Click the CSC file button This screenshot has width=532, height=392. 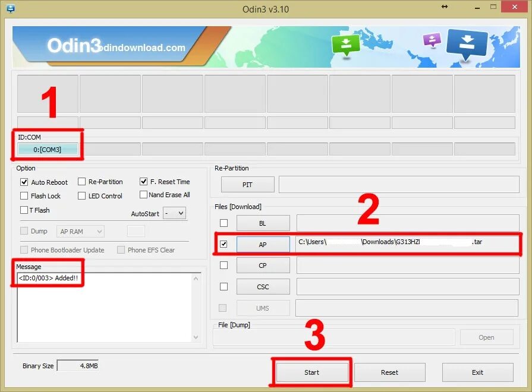(x=263, y=287)
